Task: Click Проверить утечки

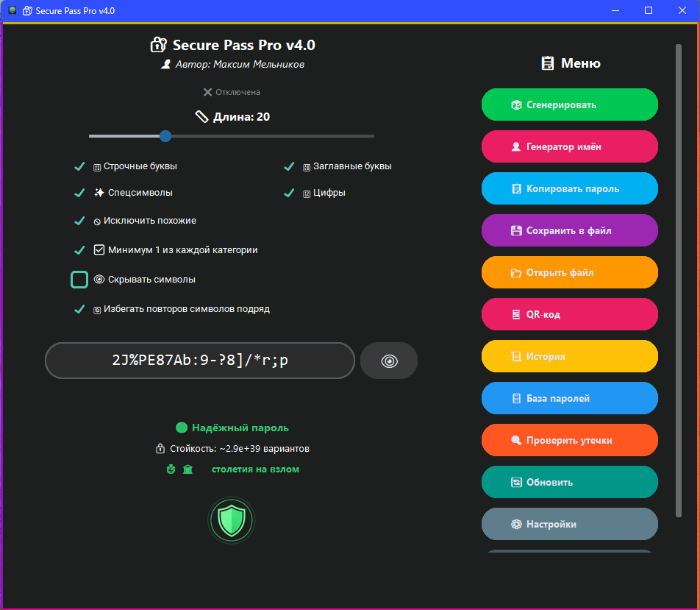Action: tap(569, 440)
